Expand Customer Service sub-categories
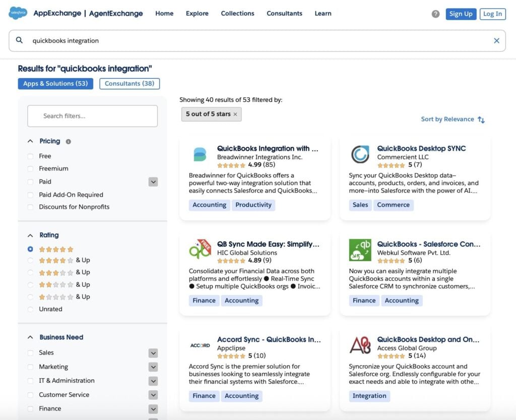Viewport: 516px width, 420px height. point(153,395)
